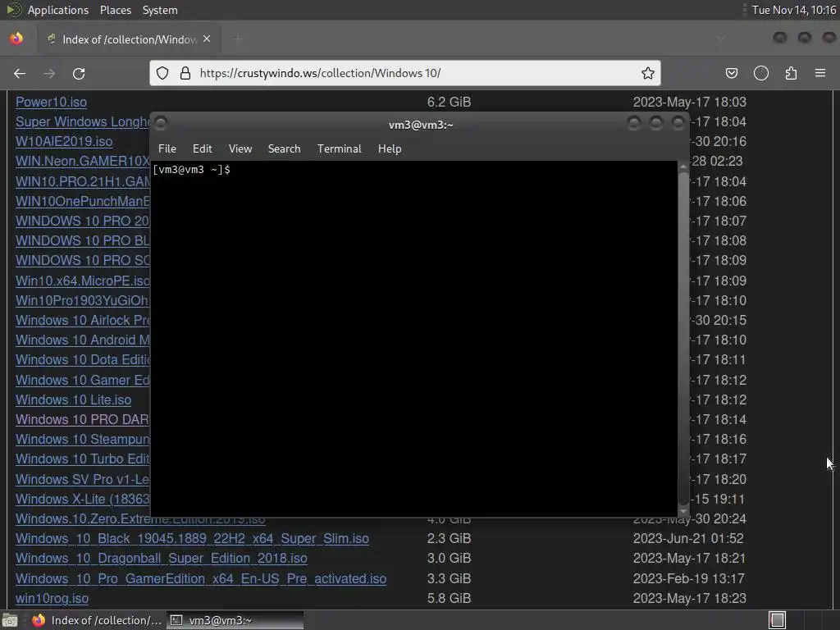Open Windows 10 Steampunk link
Screen dimensions: 840x630
tap(83, 440)
